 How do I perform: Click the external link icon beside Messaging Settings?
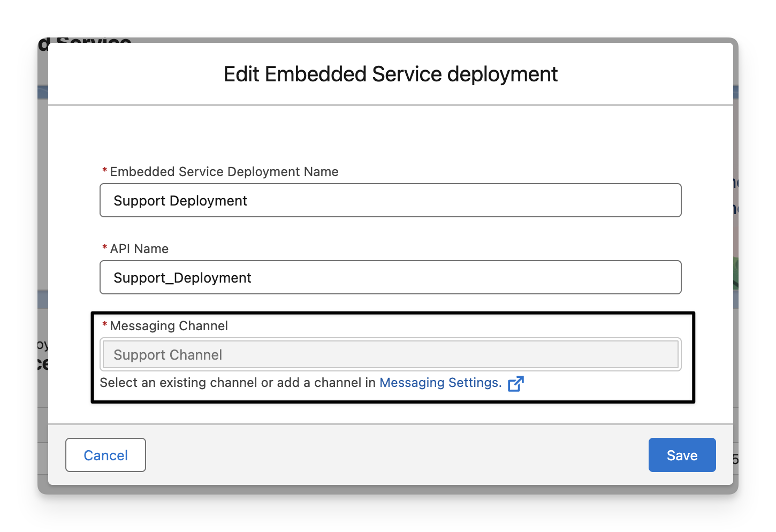point(515,384)
